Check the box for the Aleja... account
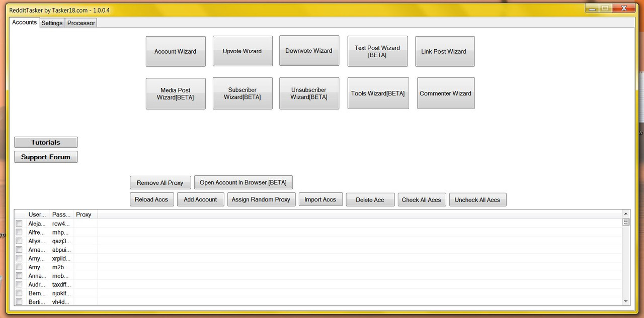The height and width of the screenshot is (318, 644). pyautogui.click(x=19, y=224)
